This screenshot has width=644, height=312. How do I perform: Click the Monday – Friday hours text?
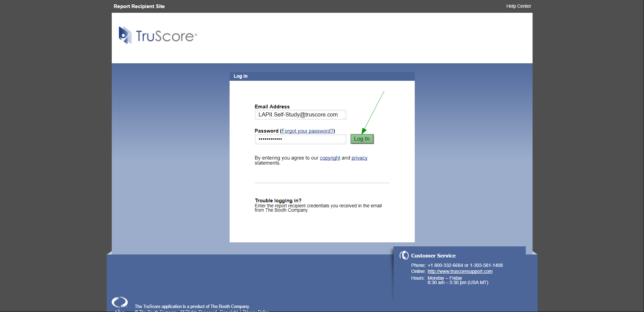tap(445, 278)
